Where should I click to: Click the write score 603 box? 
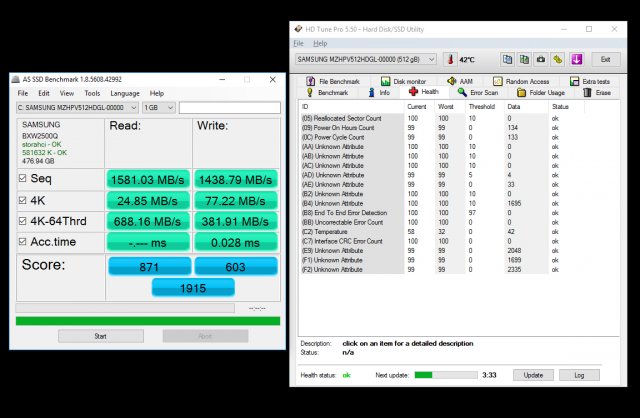click(x=236, y=267)
